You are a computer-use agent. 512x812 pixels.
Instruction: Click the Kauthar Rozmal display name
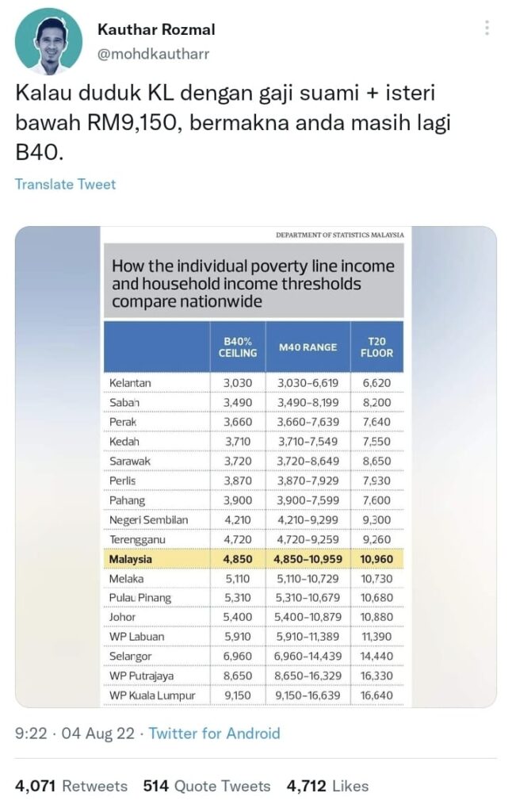[x=156, y=29]
